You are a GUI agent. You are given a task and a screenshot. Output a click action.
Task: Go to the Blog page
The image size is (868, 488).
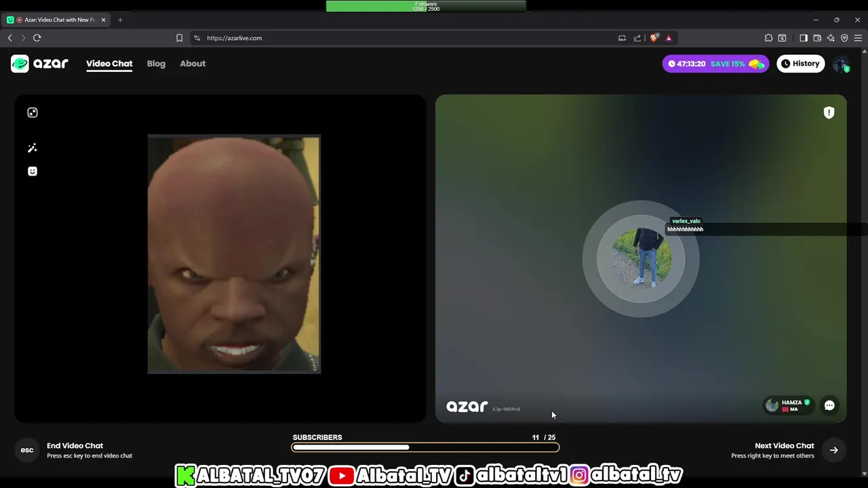(x=156, y=64)
